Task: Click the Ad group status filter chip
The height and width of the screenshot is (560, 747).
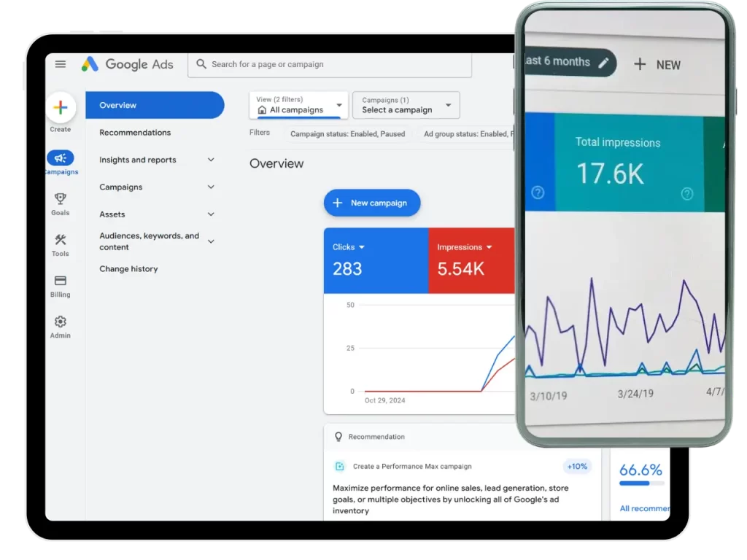Action: pos(468,134)
